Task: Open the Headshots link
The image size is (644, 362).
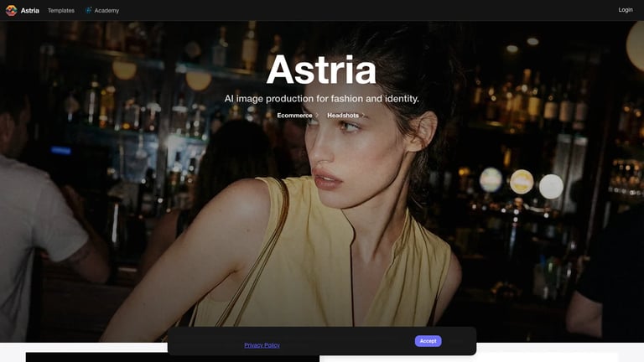Action: 343,116
